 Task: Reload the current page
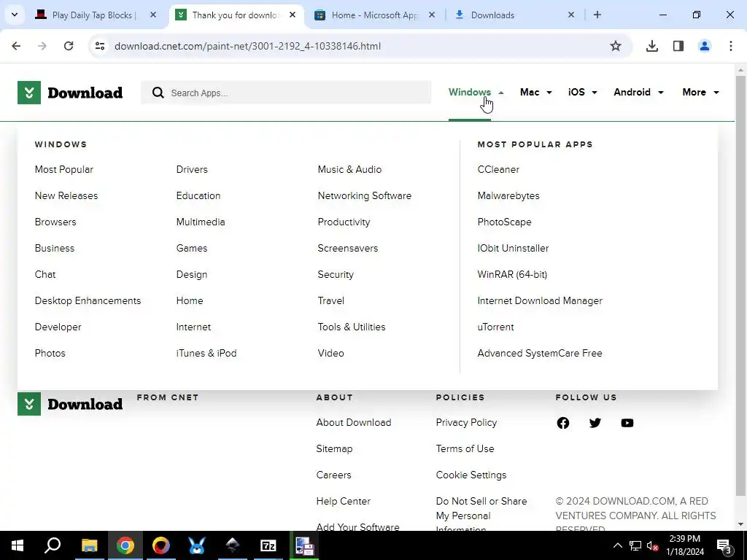pos(69,46)
